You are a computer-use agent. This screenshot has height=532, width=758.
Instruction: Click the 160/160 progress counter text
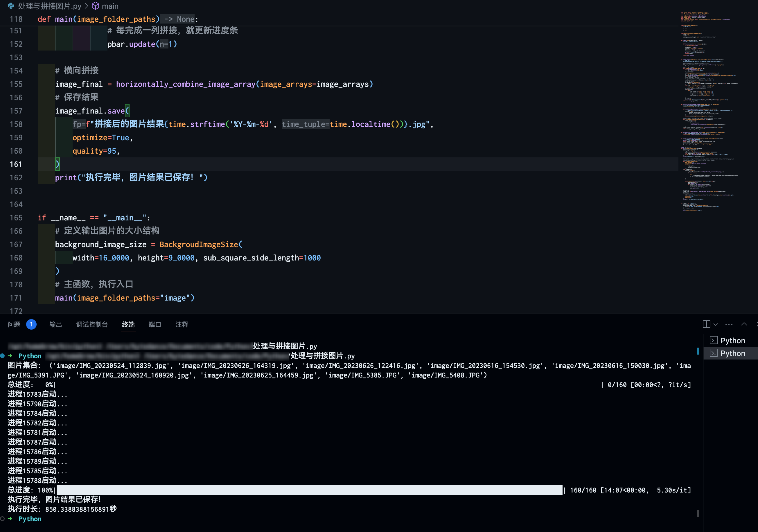tap(583, 490)
